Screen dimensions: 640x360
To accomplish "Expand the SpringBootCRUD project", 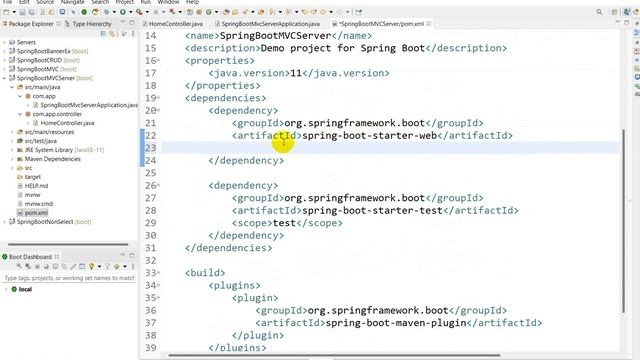I will [4, 60].
